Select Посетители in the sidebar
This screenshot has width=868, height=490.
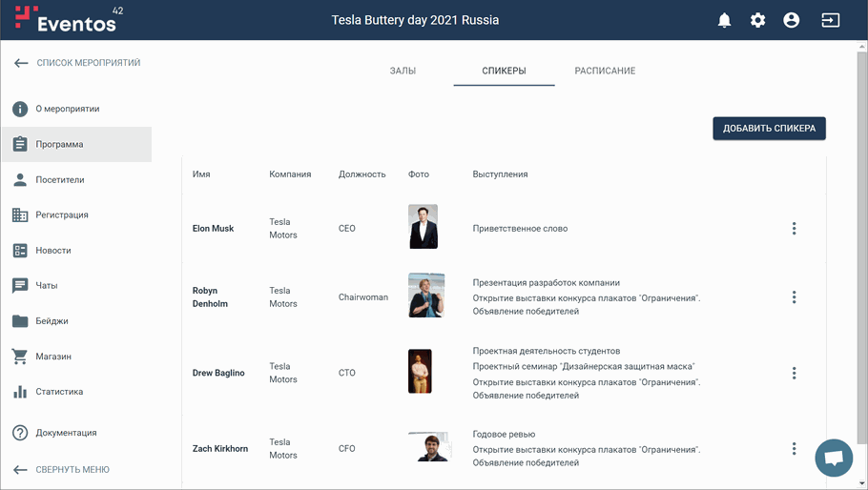click(x=60, y=180)
